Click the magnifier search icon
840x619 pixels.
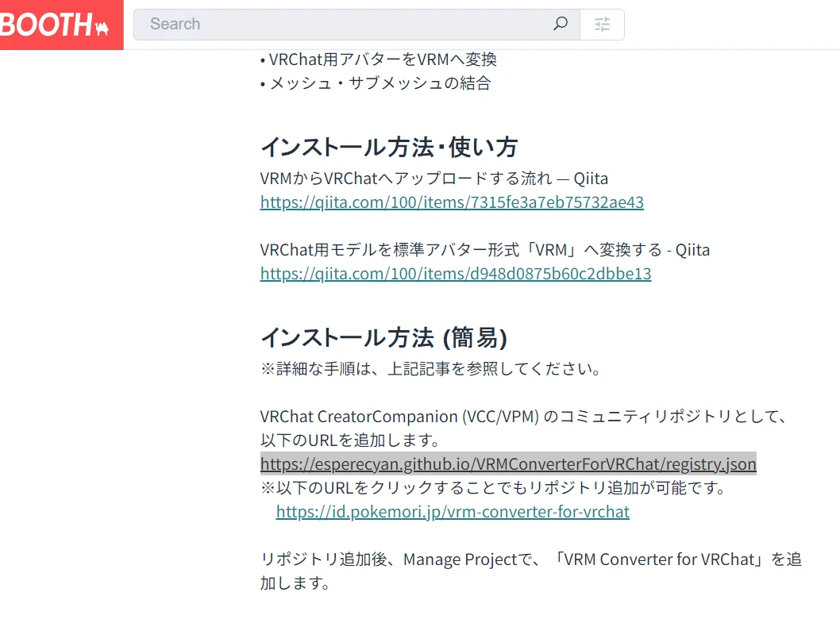point(561,24)
